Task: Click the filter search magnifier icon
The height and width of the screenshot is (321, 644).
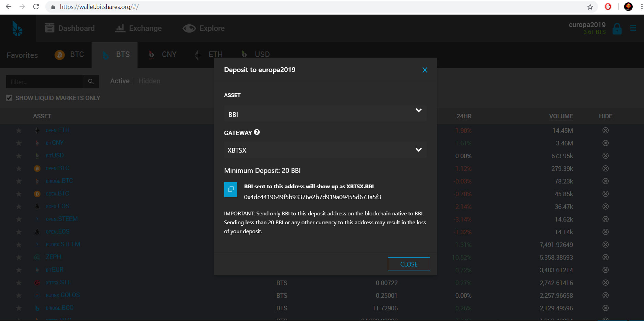Action: 91,82
